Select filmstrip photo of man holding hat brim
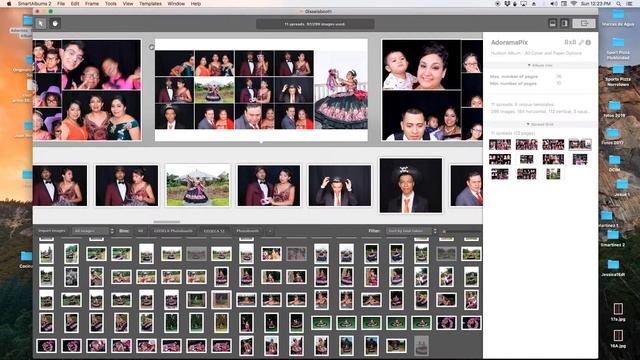640x360 pixels. coord(340,185)
